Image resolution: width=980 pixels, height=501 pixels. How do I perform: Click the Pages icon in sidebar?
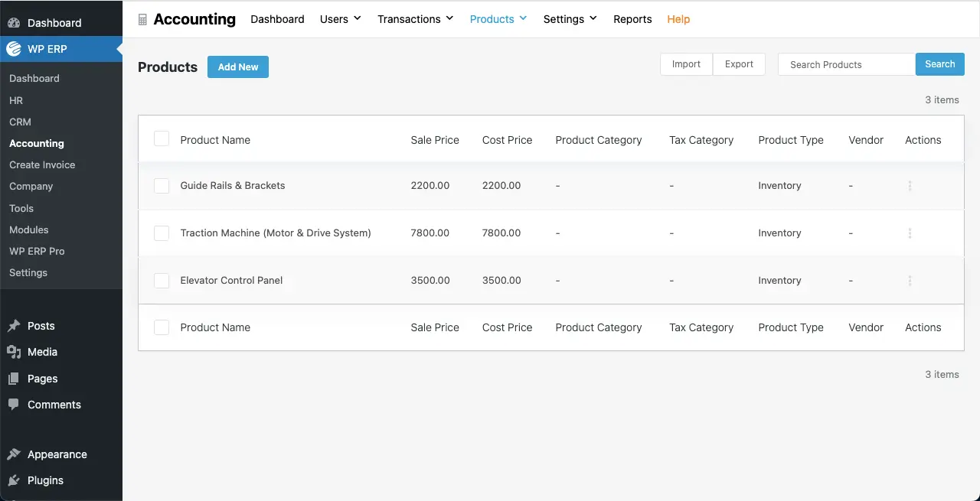(14, 379)
